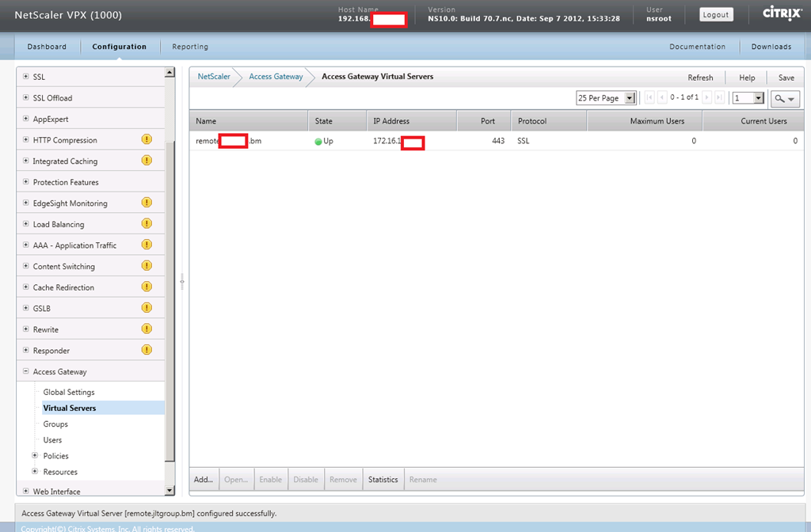The height and width of the screenshot is (532, 811).
Task: Open the 25 Per Page dropdown
Action: click(x=606, y=97)
